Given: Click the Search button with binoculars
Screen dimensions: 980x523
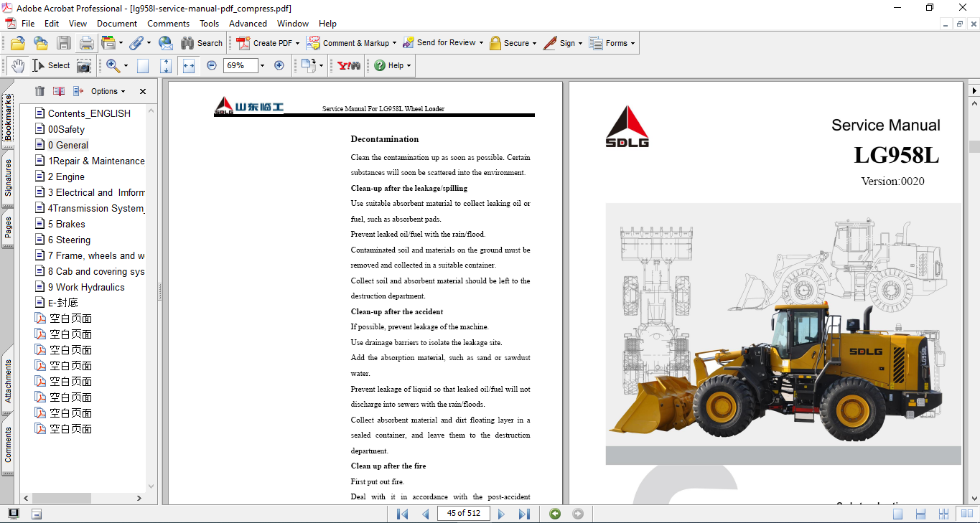Looking at the screenshot, I should pyautogui.click(x=202, y=43).
